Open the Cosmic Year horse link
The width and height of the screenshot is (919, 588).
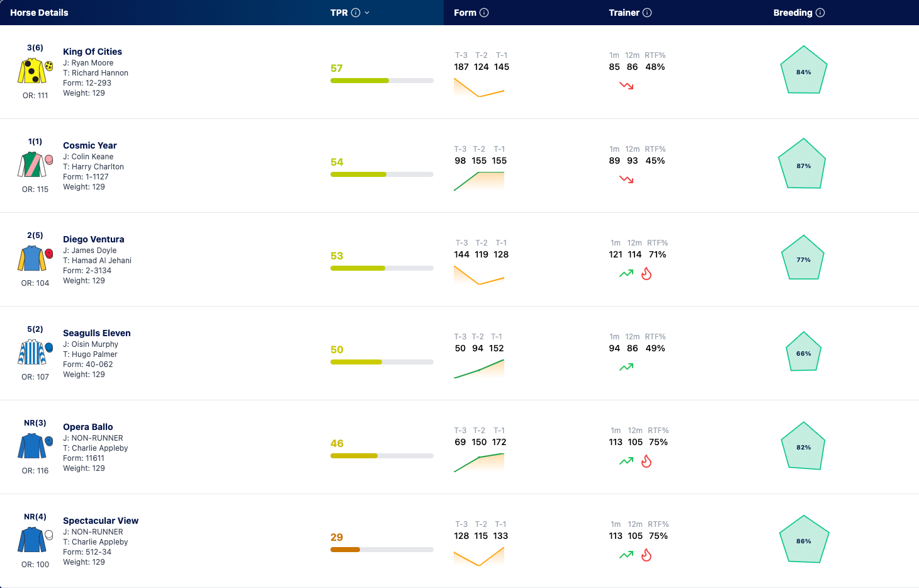tap(90, 145)
